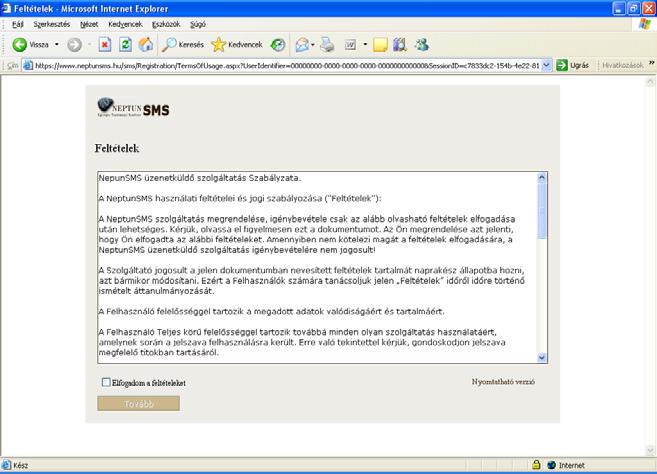657x474 pixels.
Task: Stop loading with the red X icon
Action: coord(105,44)
